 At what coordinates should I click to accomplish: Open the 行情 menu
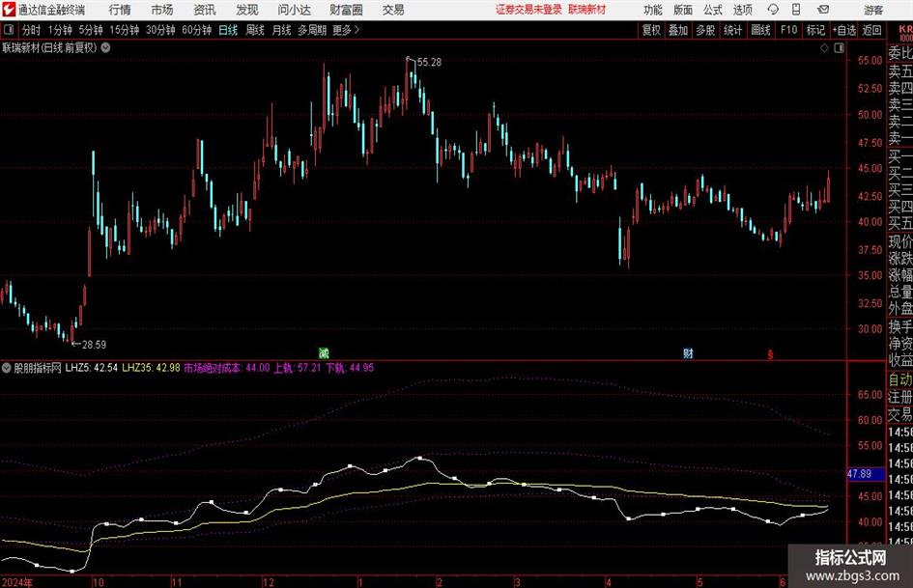pyautogui.click(x=120, y=10)
